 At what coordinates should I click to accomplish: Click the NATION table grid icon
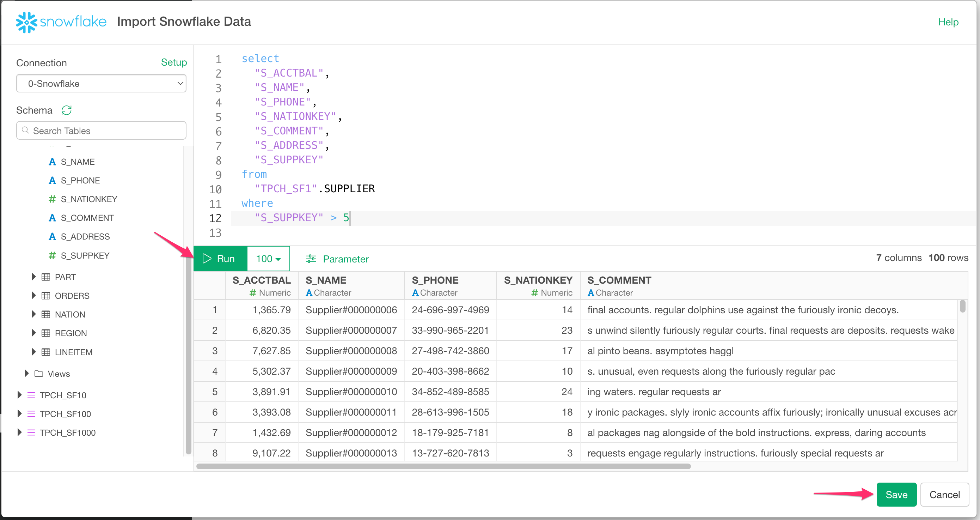pyautogui.click(x=46, y=314)
